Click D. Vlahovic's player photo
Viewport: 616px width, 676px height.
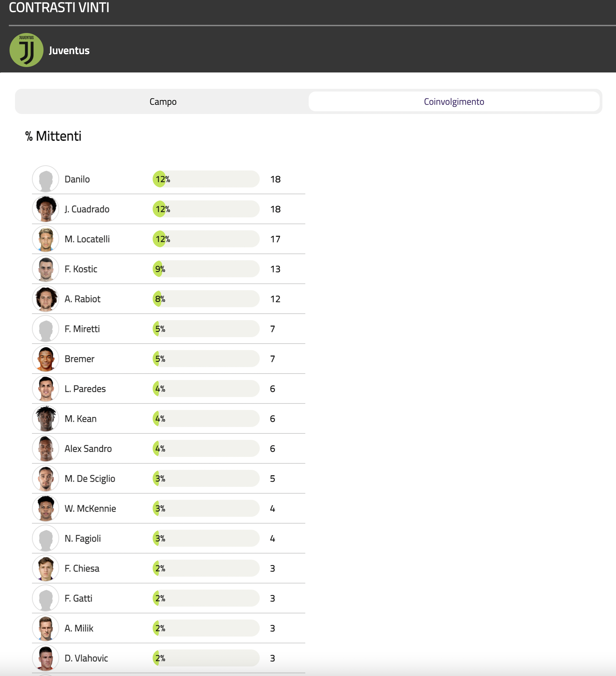[x=46, y=658]
